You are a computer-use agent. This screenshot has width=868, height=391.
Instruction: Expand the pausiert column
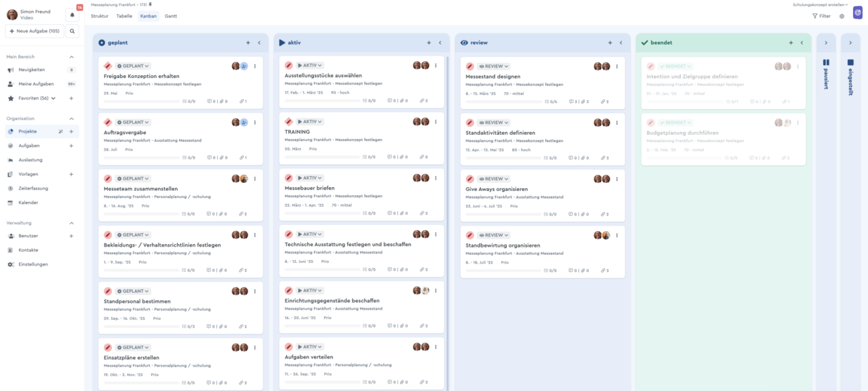(825, 43)
